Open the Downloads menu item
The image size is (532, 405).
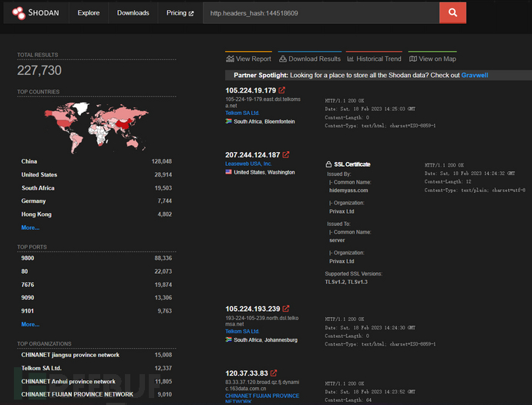coord(133,13)
